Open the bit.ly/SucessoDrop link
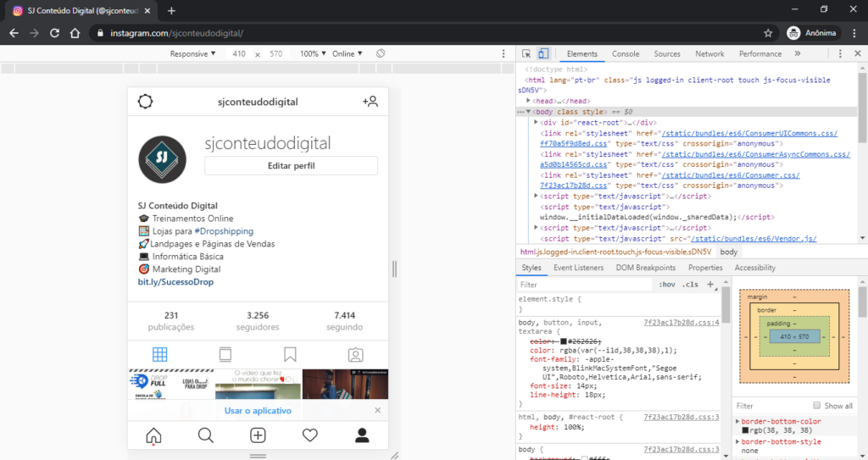 pyautogui.click(x=175, y=282)
